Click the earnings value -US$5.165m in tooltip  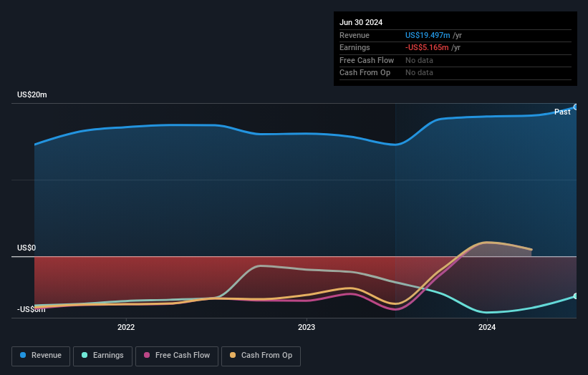(x=427, y=47)
